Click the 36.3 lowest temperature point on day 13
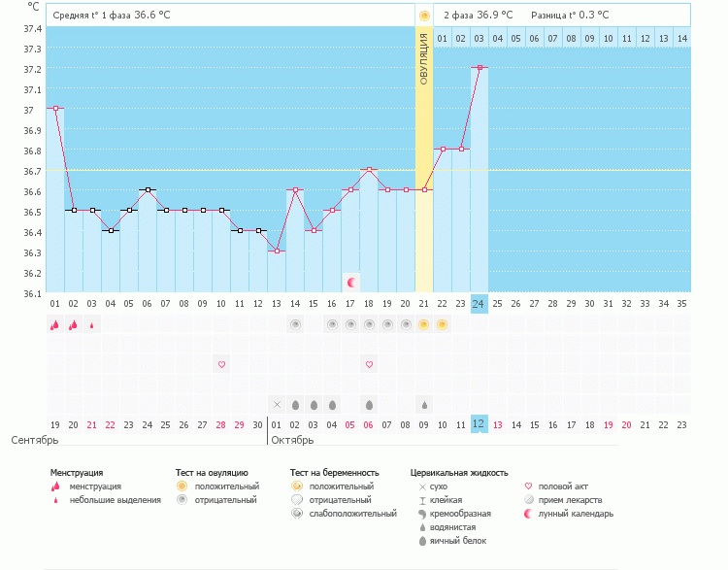Viewport: 728px width, 570px height. point(277,251)
